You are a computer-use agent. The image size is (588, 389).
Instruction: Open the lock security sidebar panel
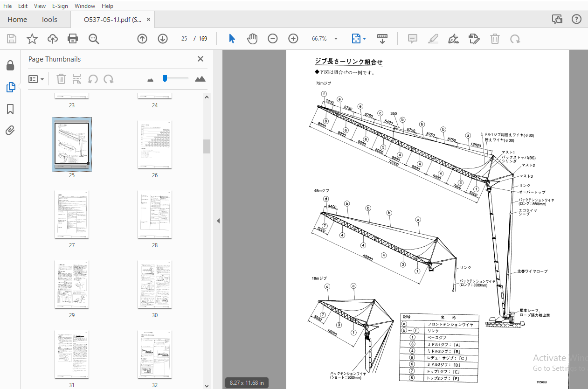(x=10, y=65)
